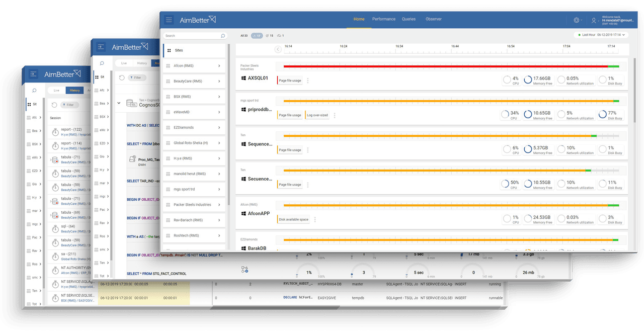The image size is (644, 335).
Task: Open three-dot menu on AXSQL01 row
Action: (308, 80)
